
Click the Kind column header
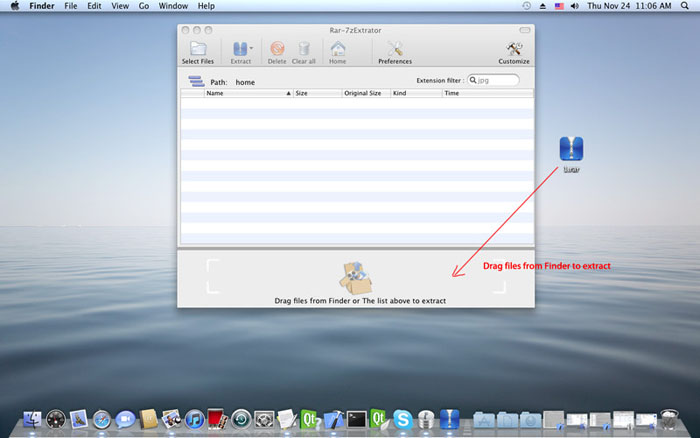[414, 93]
